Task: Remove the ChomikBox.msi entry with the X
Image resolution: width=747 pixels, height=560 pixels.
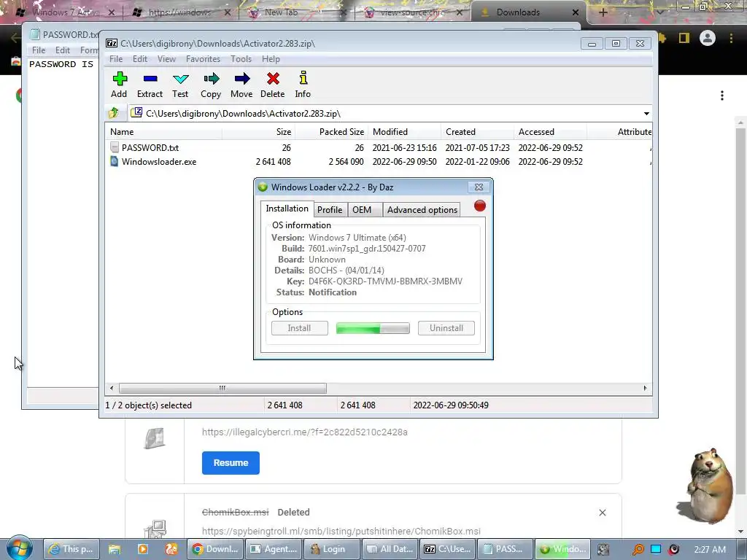Action: (x=603, y=513)
